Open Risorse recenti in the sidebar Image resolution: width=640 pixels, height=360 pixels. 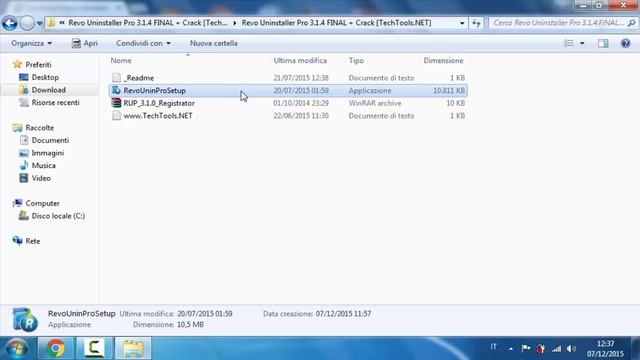56,102
